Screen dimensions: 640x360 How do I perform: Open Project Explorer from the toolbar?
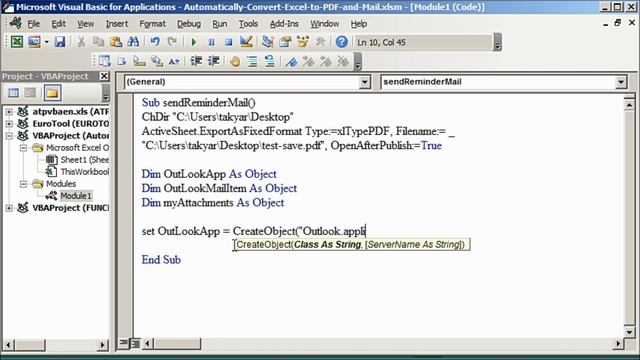(x=268, y=42)
